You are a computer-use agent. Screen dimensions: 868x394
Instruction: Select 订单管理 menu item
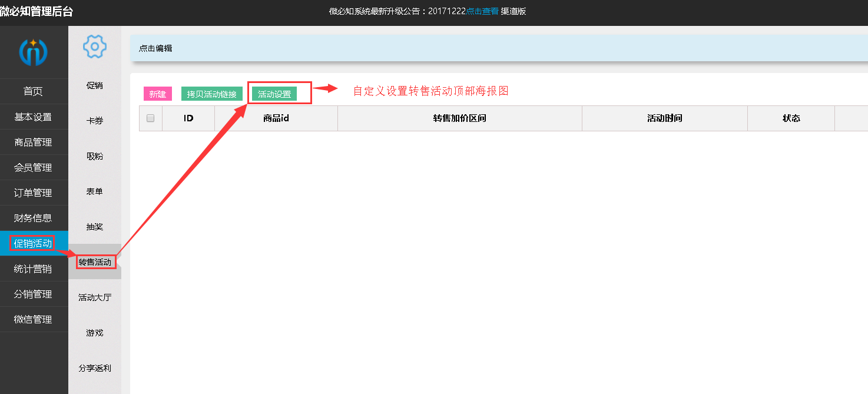(x=34, y=193)
